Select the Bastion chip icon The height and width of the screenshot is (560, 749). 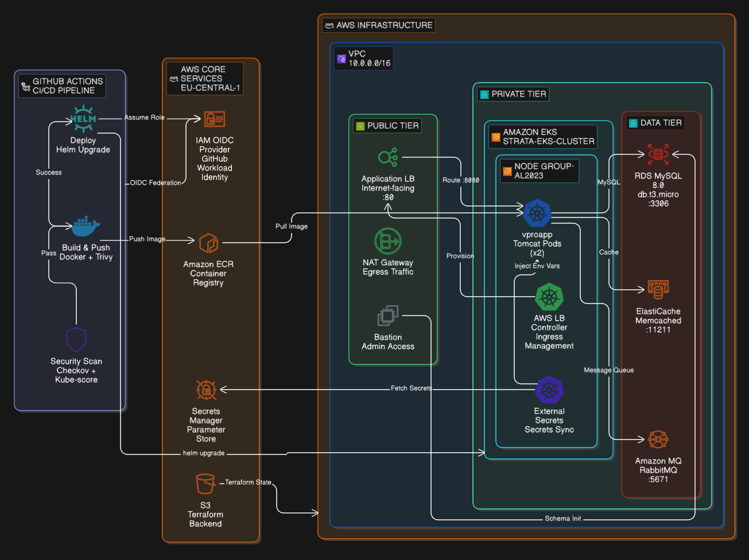(388, 316)
